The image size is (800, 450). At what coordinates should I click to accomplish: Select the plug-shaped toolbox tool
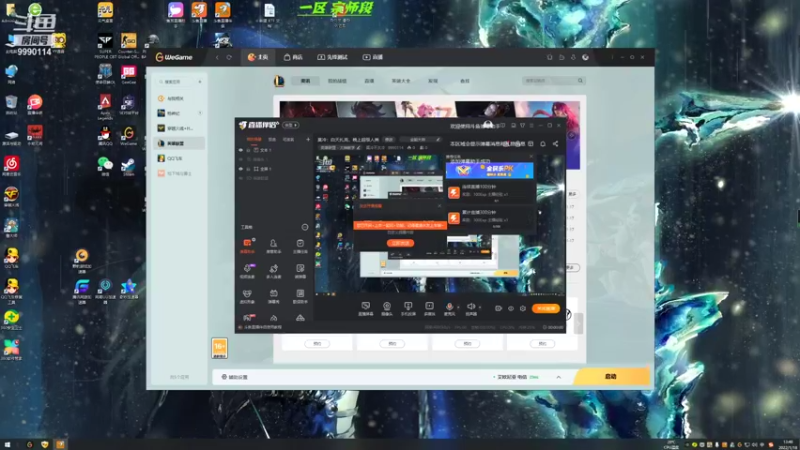point(273,270)
